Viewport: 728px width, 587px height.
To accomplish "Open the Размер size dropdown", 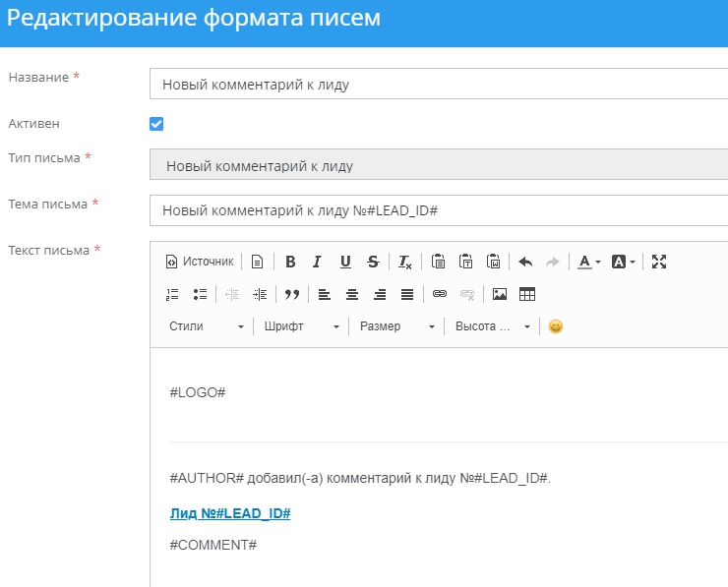I will 396,326.
